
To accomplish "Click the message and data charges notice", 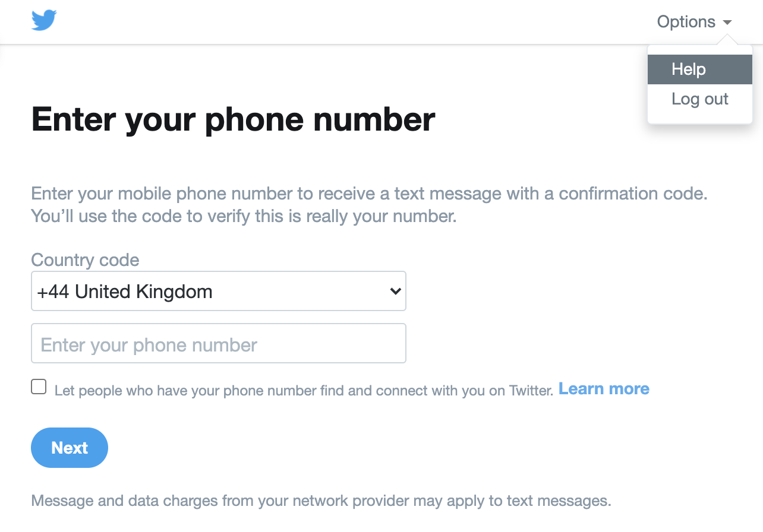I will [x=321, y=501].
